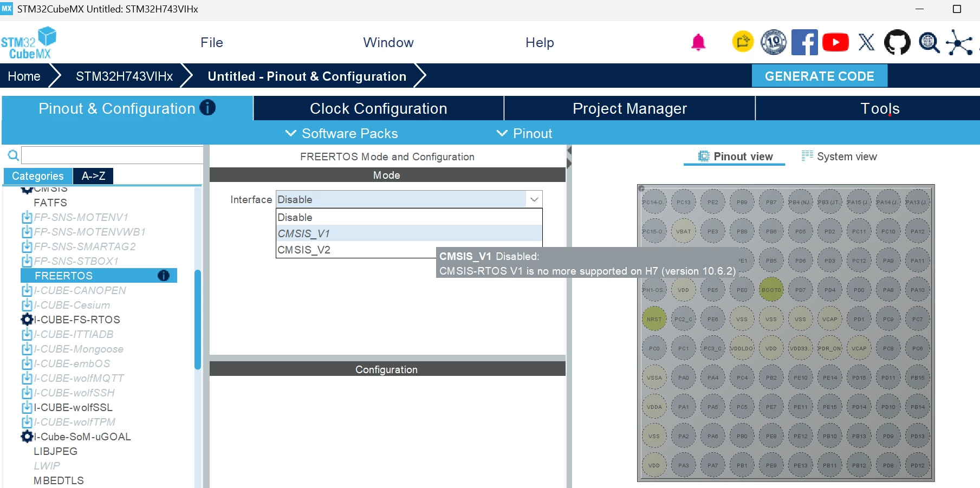Viewport: 980px width, 488px height.
Task: Expand the Pinout dropdown menu
Action: [x=524, y=133]
